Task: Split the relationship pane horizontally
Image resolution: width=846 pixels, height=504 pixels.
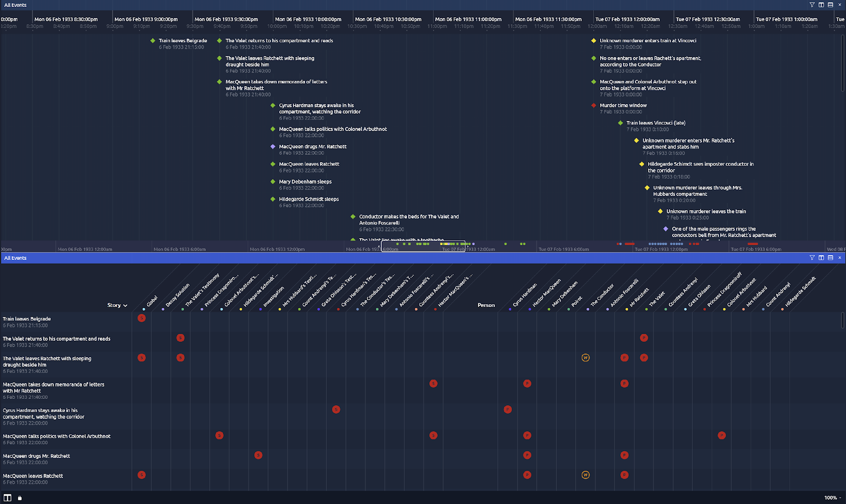Action: coord(830,258)
